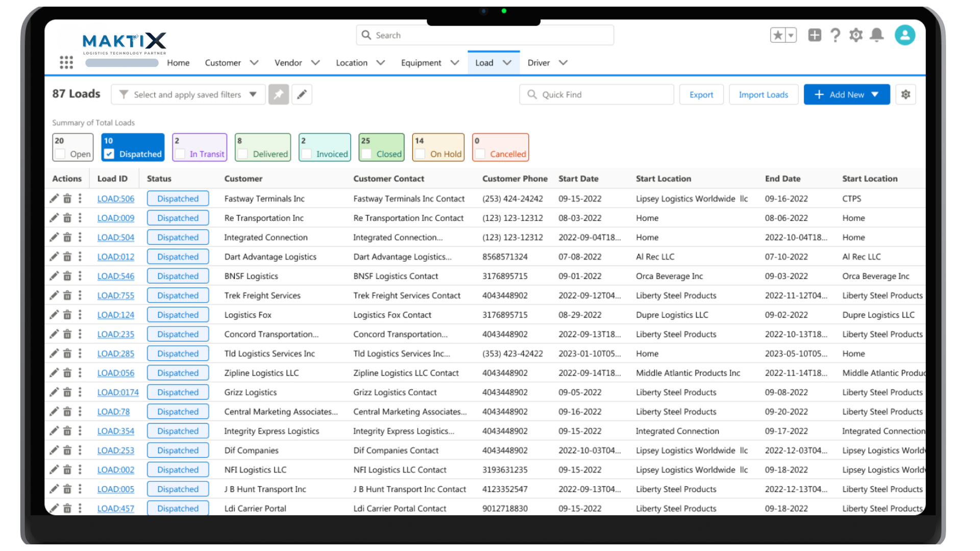The height and width of the screenshot is (551, 980).
Task: Expand the Driver nav dropdown chevron
Action: [563, 63]
